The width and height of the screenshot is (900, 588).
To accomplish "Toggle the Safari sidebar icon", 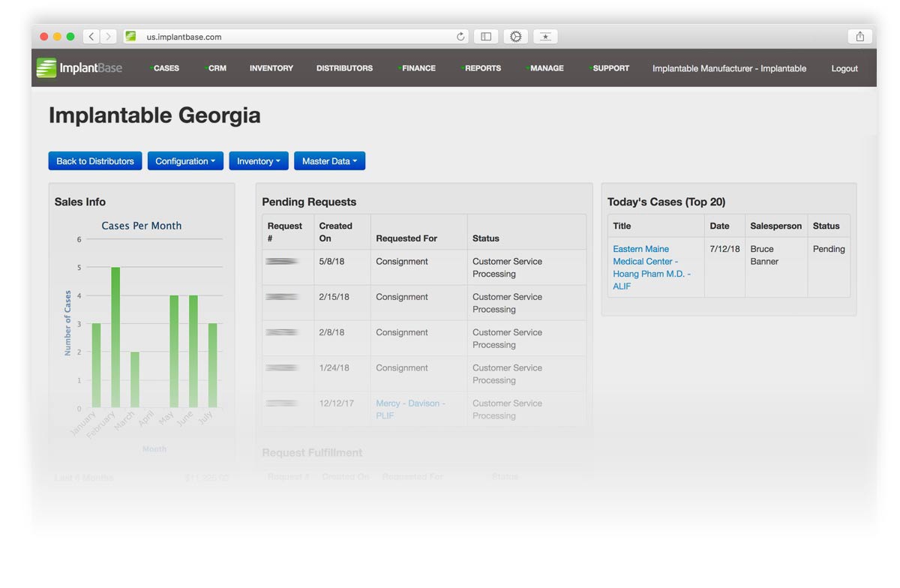I will (486, 36).
